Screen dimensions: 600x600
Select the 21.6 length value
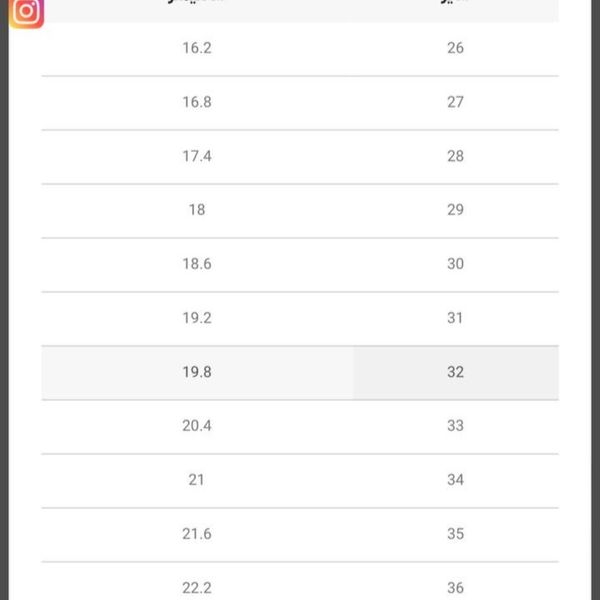tap(197, 534)
